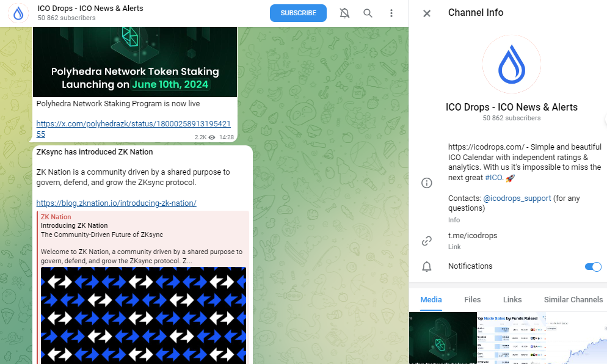Click the link icon next to t.me/icodrops
The height and width of the screenshot is (364, 607).
pyautogui.click(x=426, y=241)
